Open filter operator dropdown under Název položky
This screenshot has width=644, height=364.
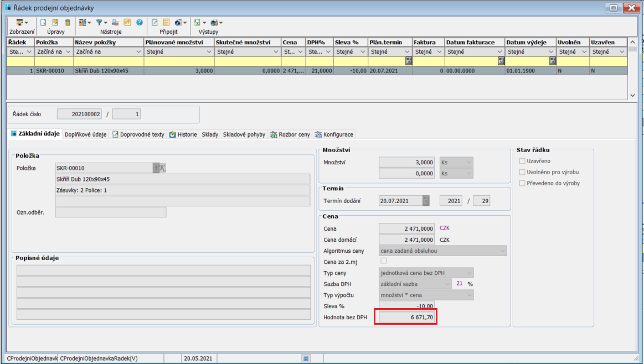pos(138,52)
